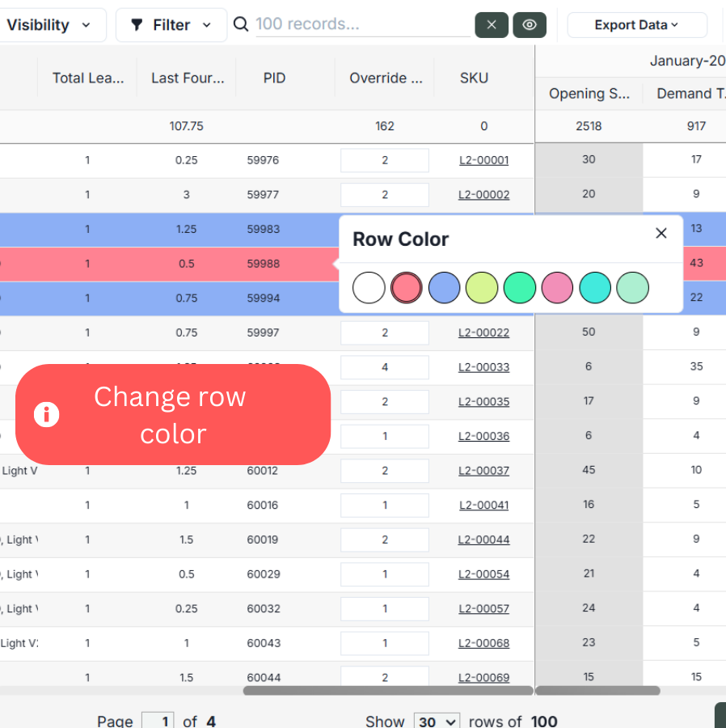Choose the blue row color swatch
The height and width of the screenshot is (728, 726).
click(444, 287)
